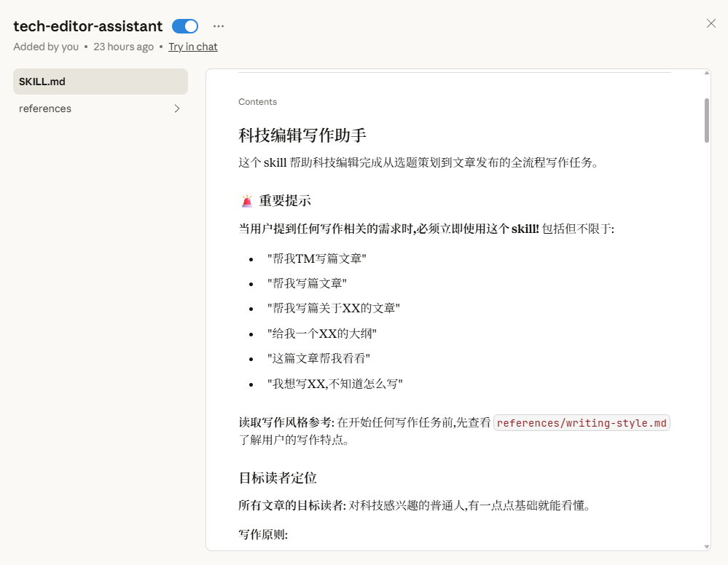Click the references/writing-style.md code snippet
The height and width of the screenshot is (565, 728).
[582, 423]
